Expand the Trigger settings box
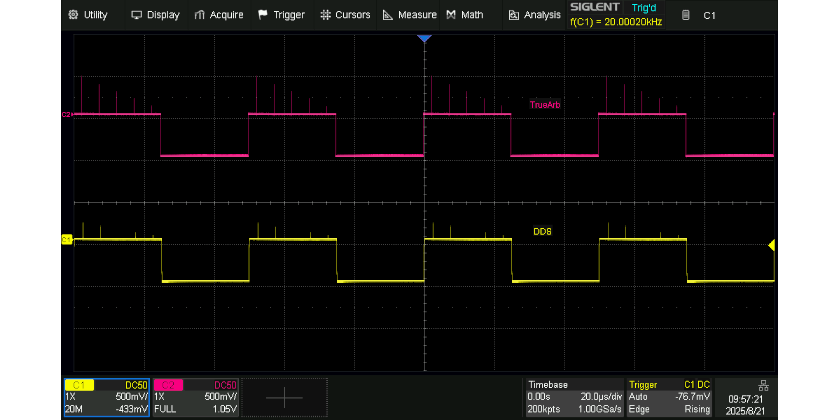The height and width of the screenshot is (420, 840). (x=670, y=397)
